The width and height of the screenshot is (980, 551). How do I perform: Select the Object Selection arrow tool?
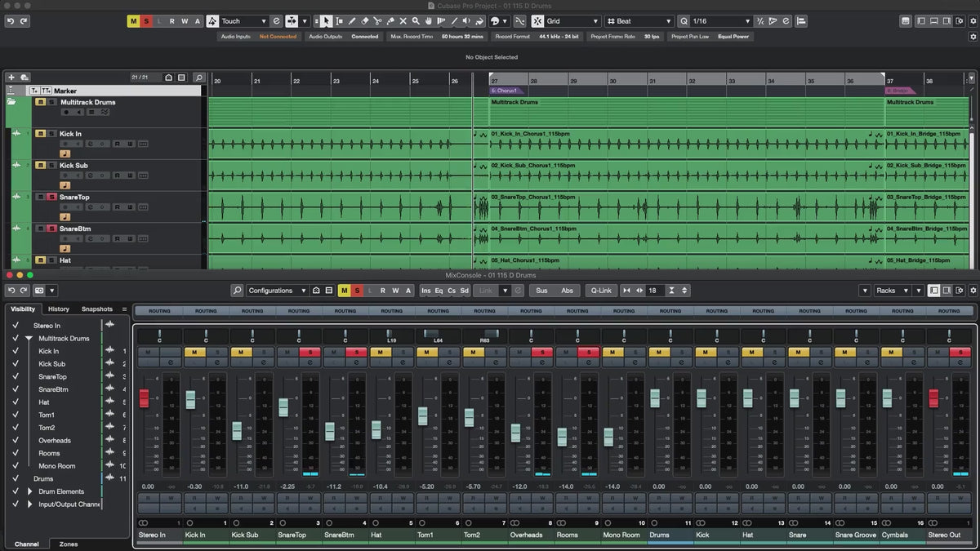[x=327, y=21]
